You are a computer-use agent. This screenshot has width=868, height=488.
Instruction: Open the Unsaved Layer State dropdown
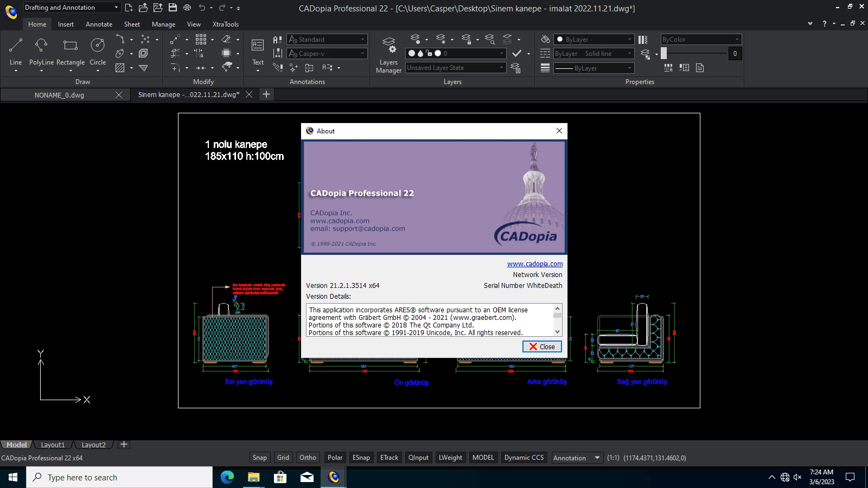pyautogui.click(x=456, y=68)
